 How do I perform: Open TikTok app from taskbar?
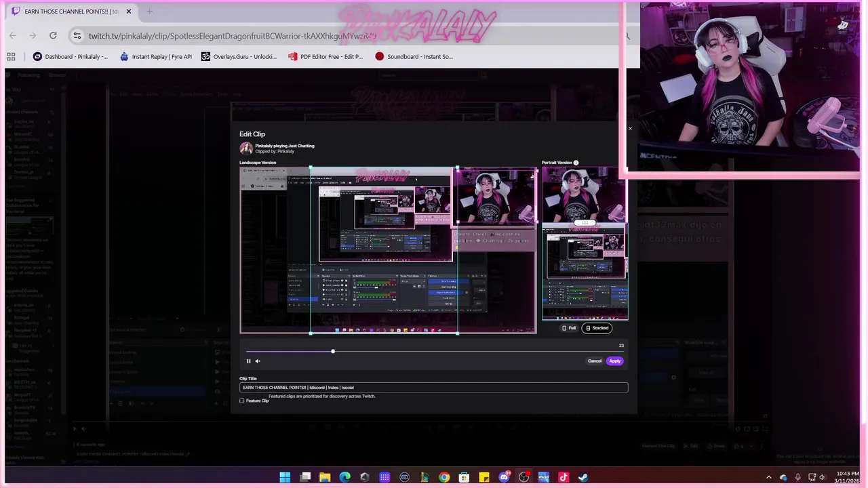pyautogui.click(x=564, y=477)
